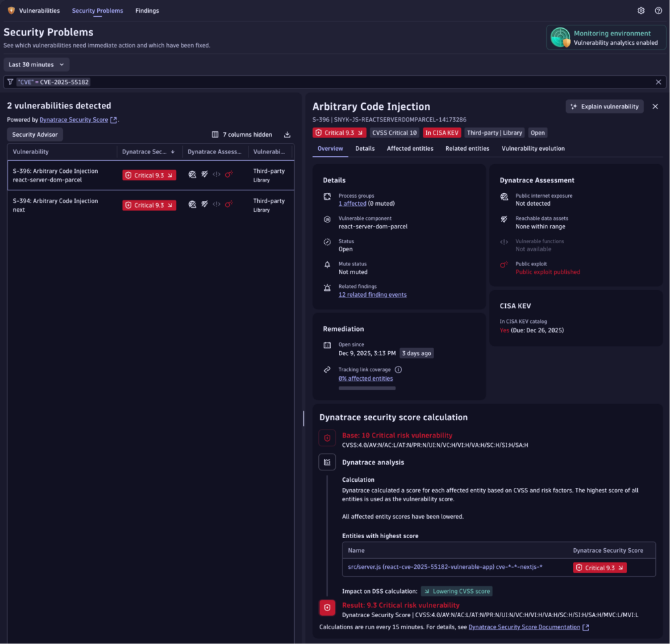Click the related findings bell icon

click(x=328, y=287)
